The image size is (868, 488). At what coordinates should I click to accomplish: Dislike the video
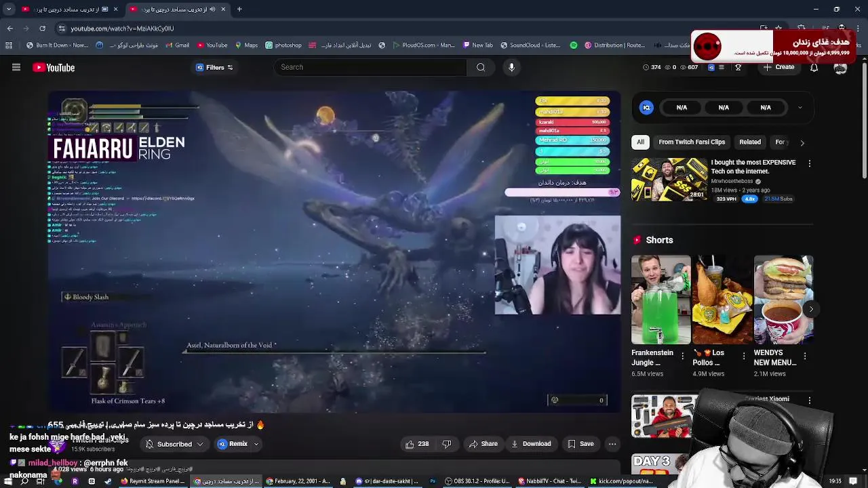[x=447, y=444]
